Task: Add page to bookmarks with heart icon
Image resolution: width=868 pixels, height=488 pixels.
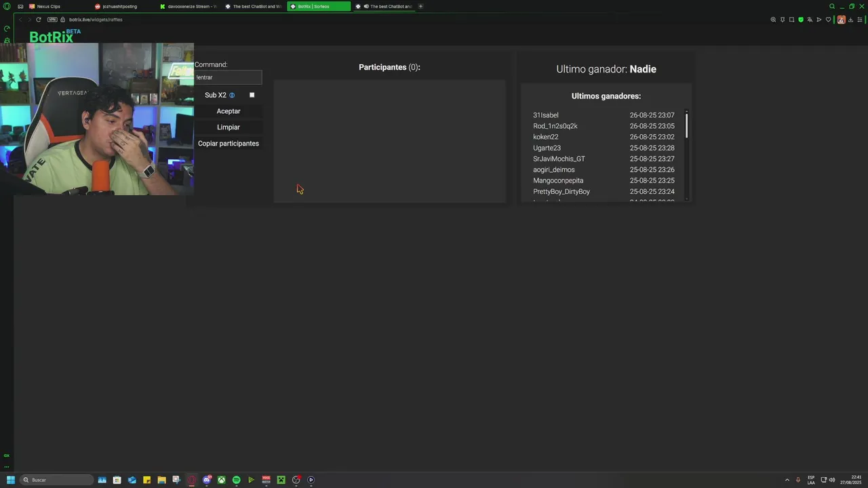Action: point(828,20)
